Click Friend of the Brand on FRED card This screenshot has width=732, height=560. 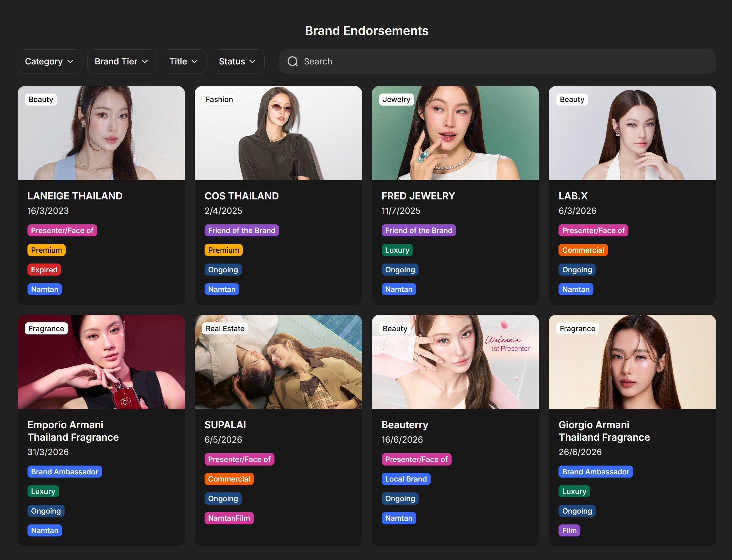click(419, 230)
